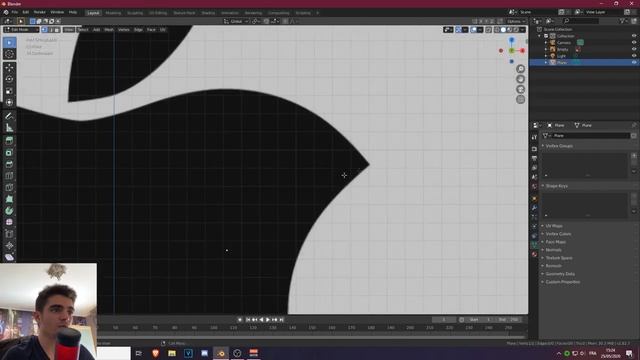Screen dimensions: 640x360
Task: Select the Measure tool
Action: click(9, 128)
